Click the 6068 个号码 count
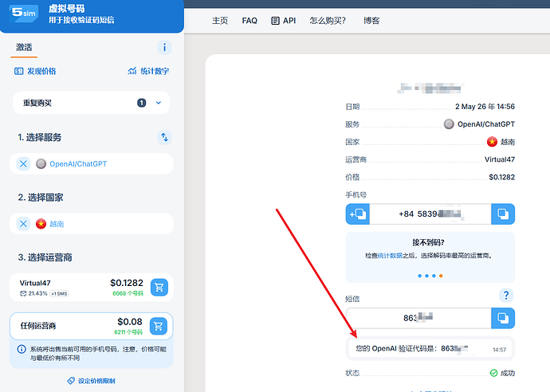This screenshot has width=550, height=392. (128, 293)
